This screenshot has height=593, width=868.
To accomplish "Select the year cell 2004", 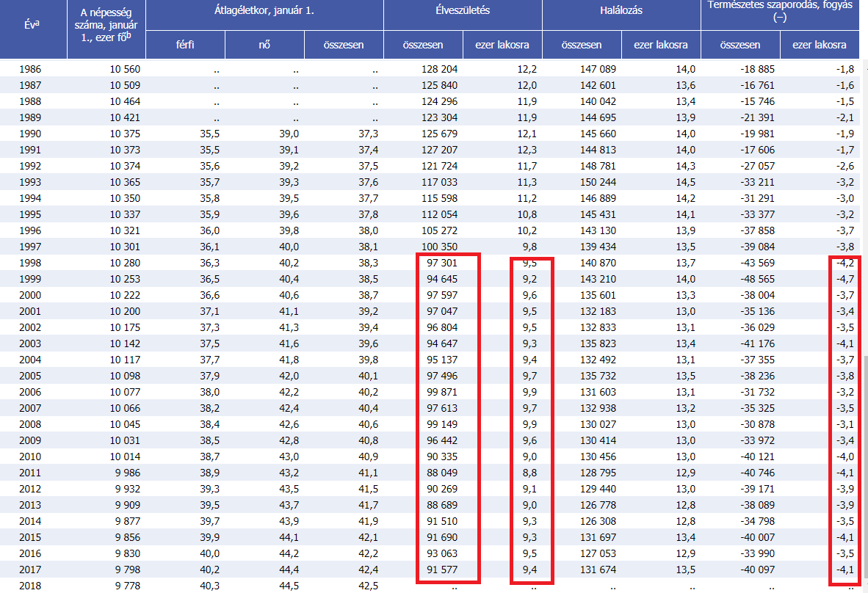I will (x=30, y=360).
